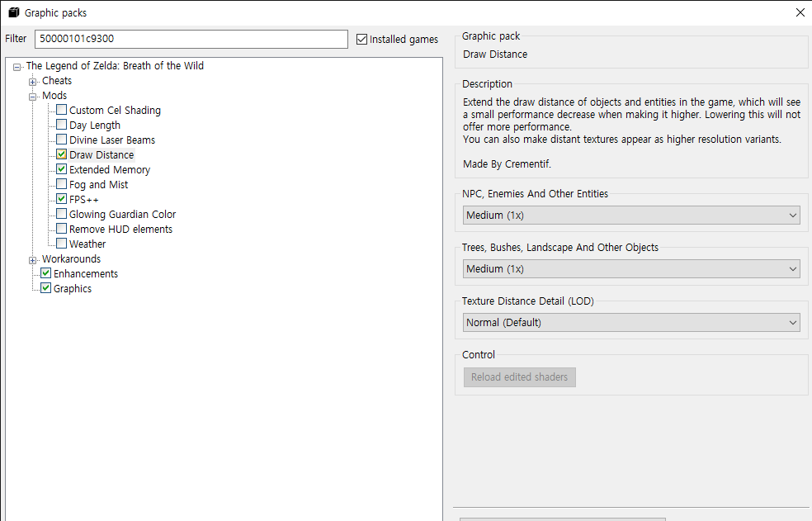Disable the Draw Distance checkbox
Image resolution: width=812 pixels, height=521 pixels.
point(62,154)
